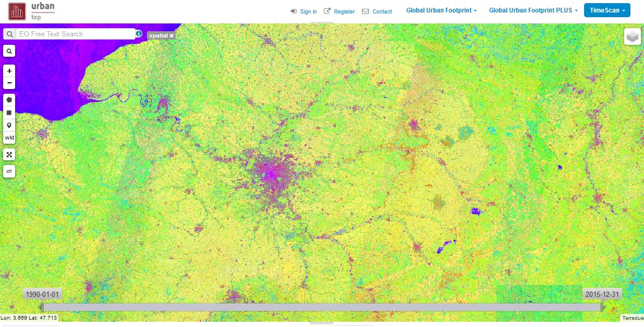Open the Global Urban Footprint PLUS menu

533,10
